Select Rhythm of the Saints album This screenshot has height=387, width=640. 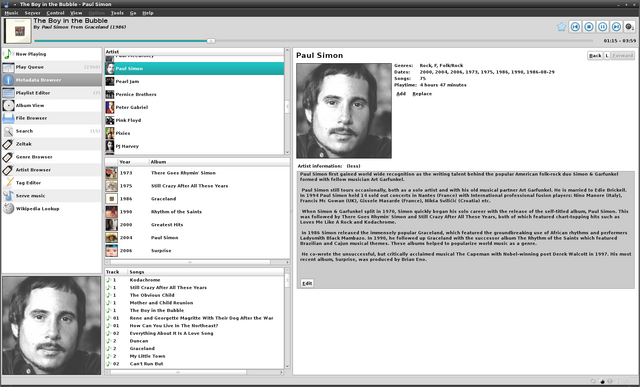[197, 212]
